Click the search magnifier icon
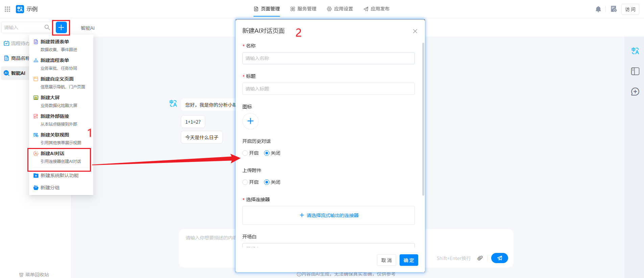This screenshot has height=278, width=644. (47, 27)
